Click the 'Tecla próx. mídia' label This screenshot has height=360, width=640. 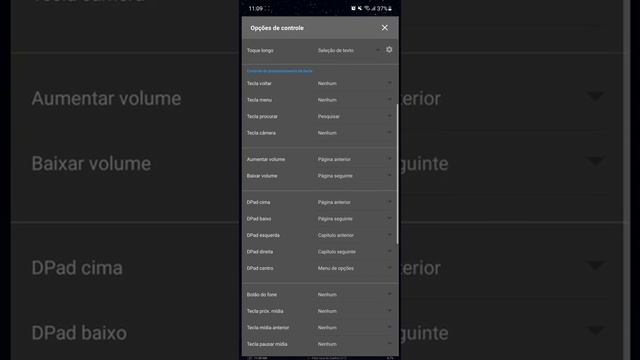coord(265,311)
